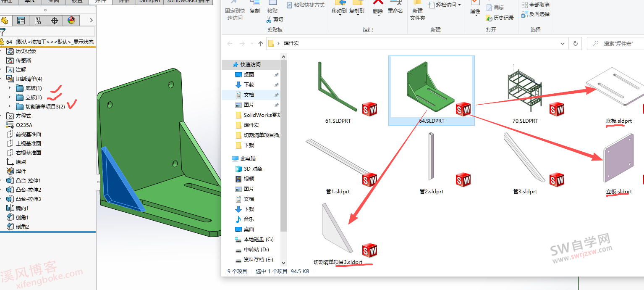Click 历史记录 in the Explorer open group

tap(500, 18)
